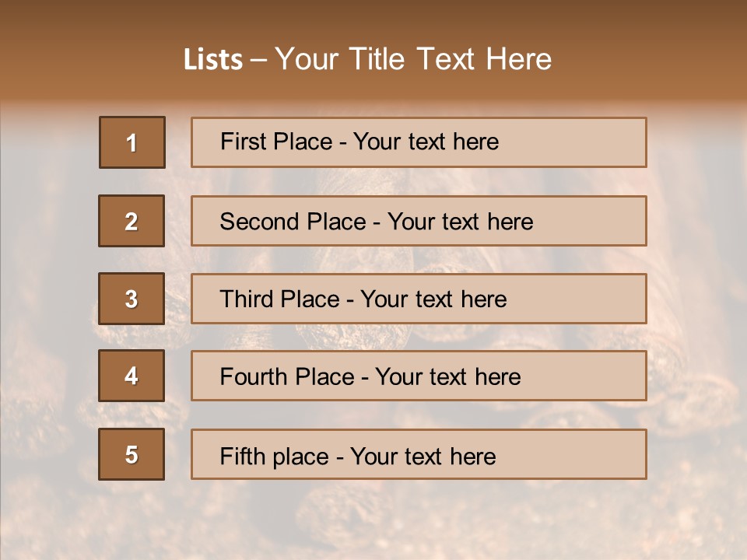
Task: Click the number 3 square
Action: click(x=132, y=299)
